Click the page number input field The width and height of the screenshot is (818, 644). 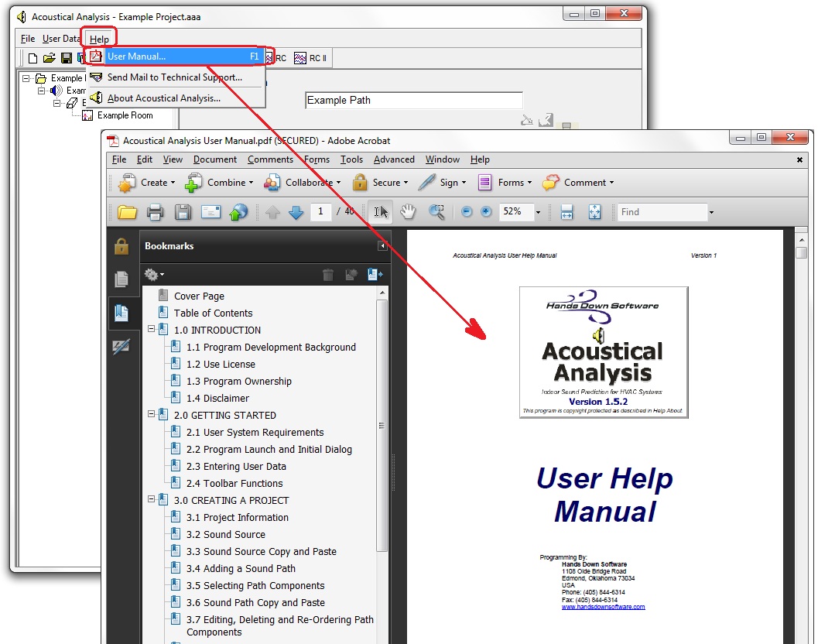321,211
